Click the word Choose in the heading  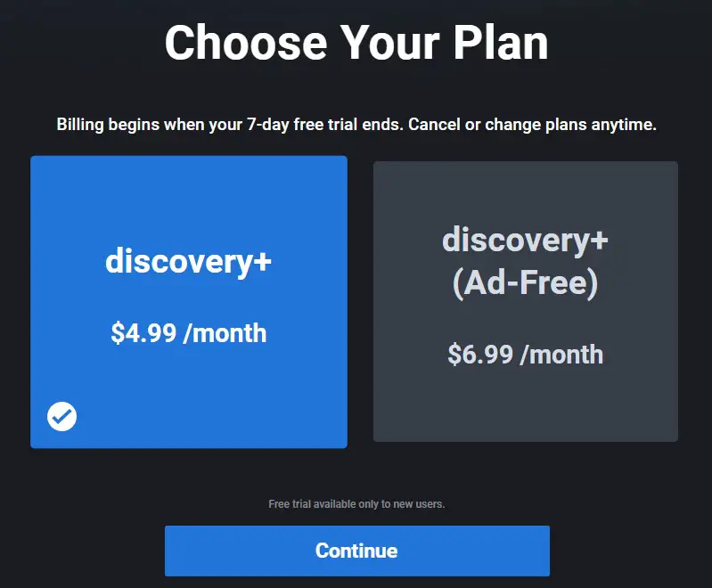[246, 42]
